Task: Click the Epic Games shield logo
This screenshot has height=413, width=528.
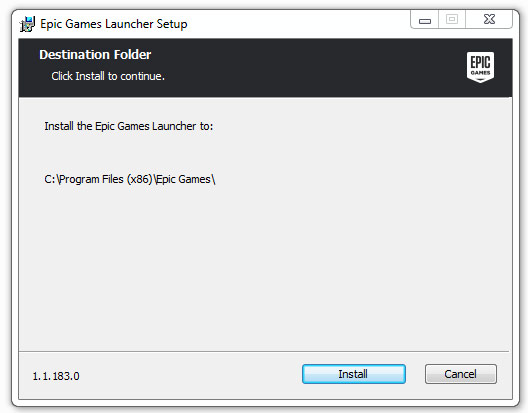Action: 480,67
